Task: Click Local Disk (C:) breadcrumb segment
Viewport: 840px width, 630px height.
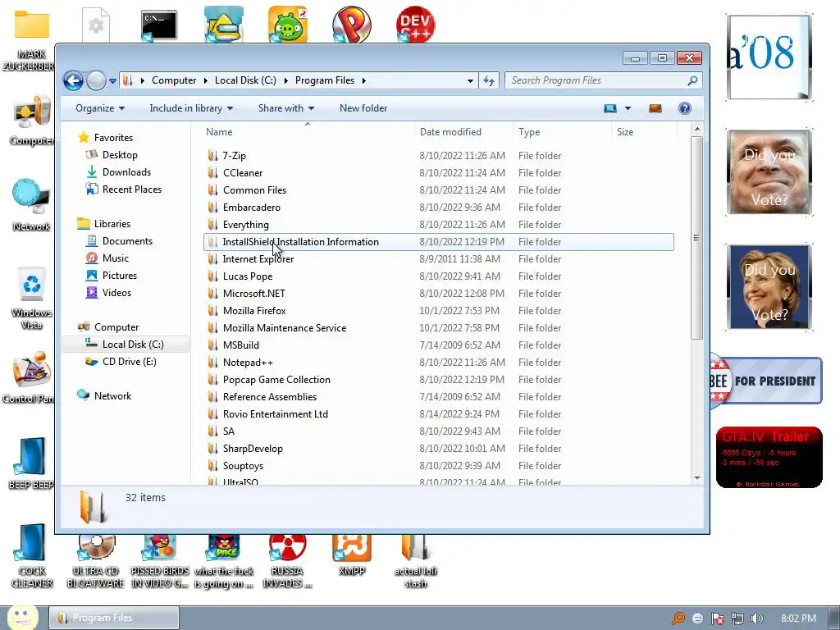Action: [245, 80]
